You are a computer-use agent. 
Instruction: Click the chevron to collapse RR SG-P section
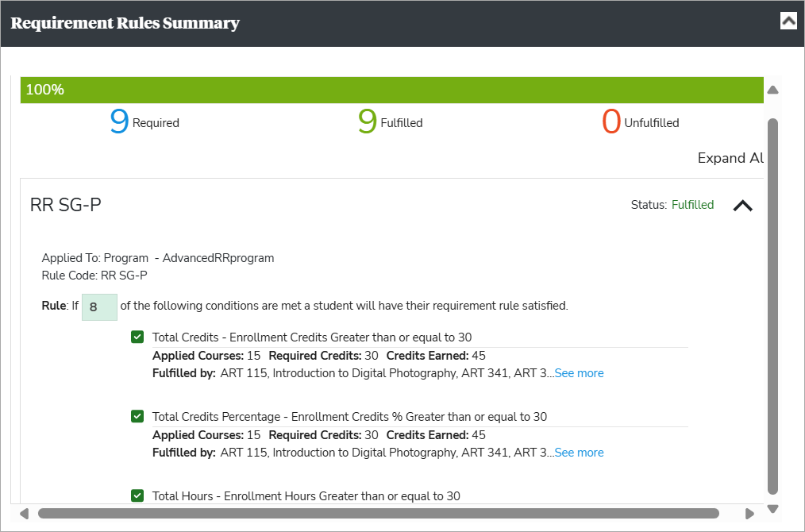(743, 205)
